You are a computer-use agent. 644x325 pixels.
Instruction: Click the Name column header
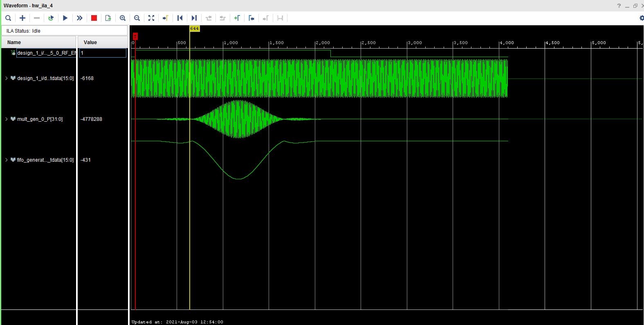39,42
